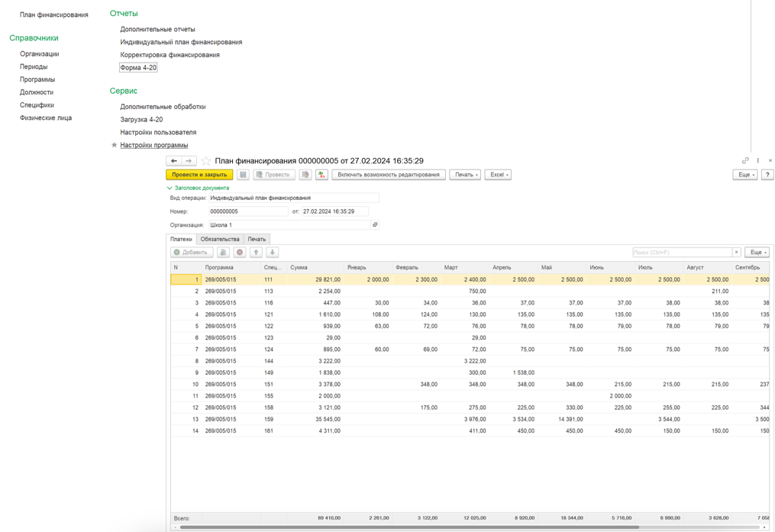
Task: Select specification cell 144 in row 8
Action: 274,361
